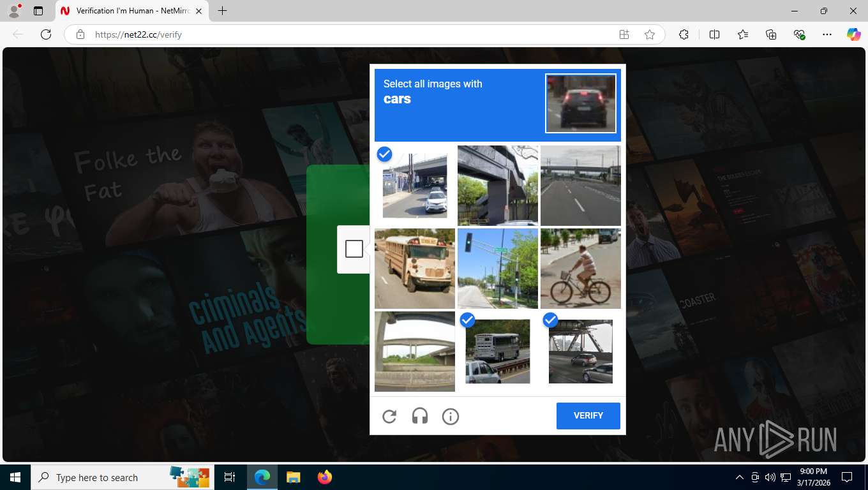
Task: Open the notification center icon
Action: [847, 477]
